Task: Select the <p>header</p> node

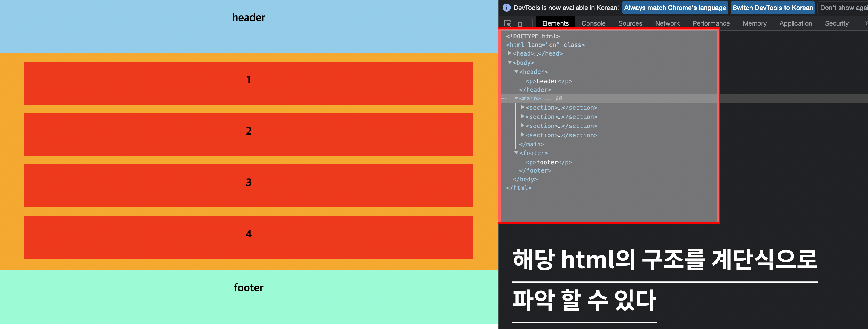Action: pos(549,81)
